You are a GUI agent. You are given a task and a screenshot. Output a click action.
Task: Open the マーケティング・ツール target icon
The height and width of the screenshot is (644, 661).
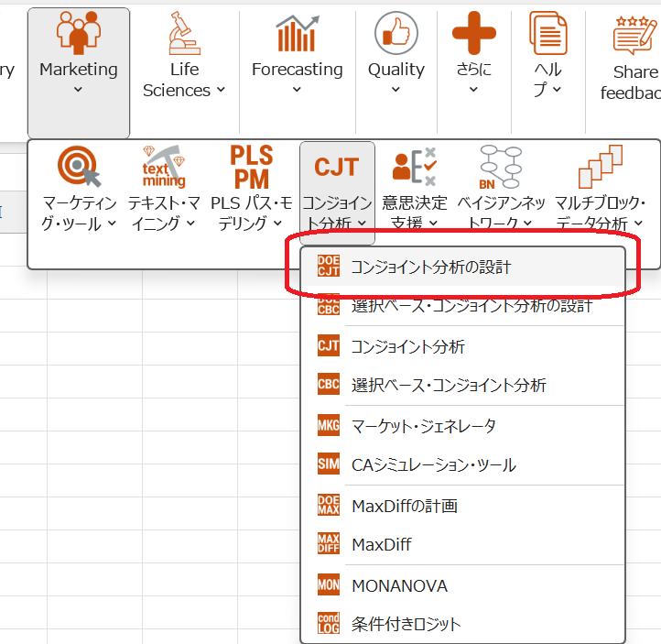(79, 167)
